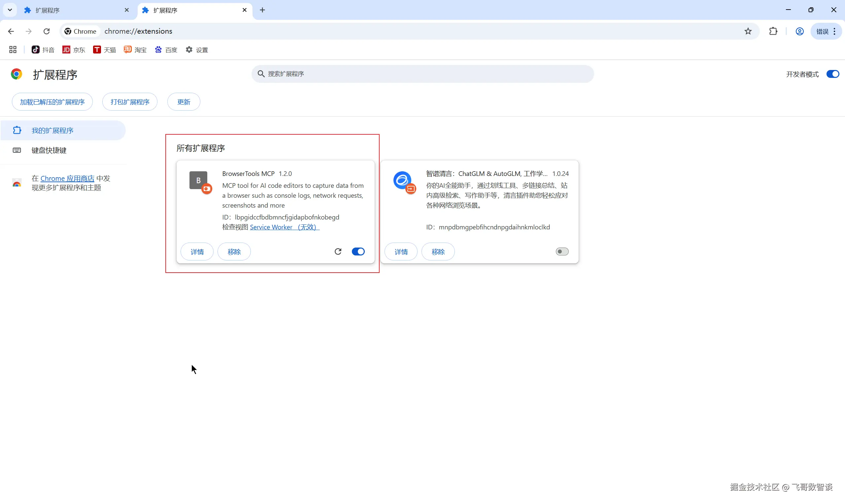The image size is (845, 504).
Task: Open the 抖音 bookmark
Action: [43, 50]
